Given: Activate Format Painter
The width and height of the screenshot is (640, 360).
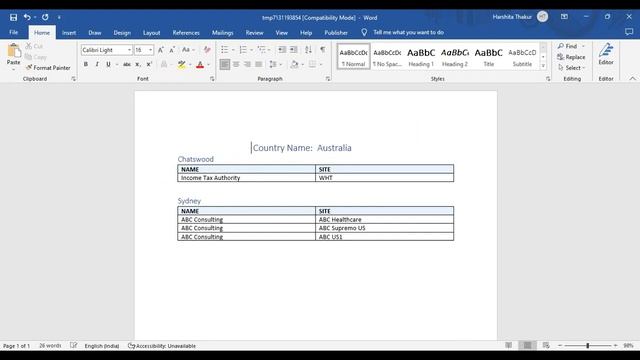Looking at the screenshot, I should 48,68.
